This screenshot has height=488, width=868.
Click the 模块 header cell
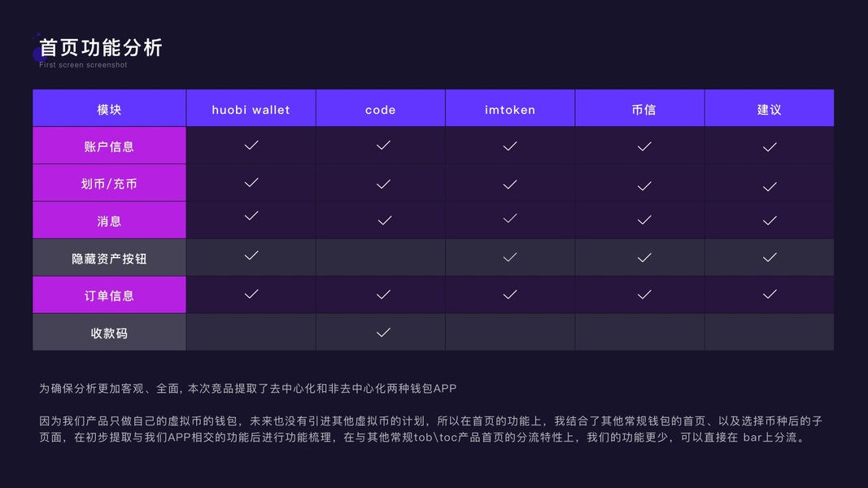point(109,110)
